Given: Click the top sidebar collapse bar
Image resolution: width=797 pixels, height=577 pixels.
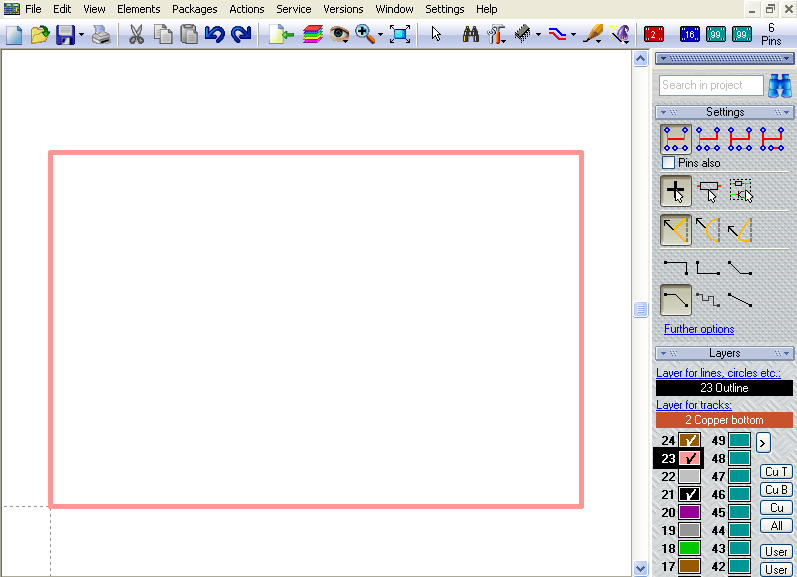Looking at the screenshot, I should pyautogui.click(x=725, y=58).
